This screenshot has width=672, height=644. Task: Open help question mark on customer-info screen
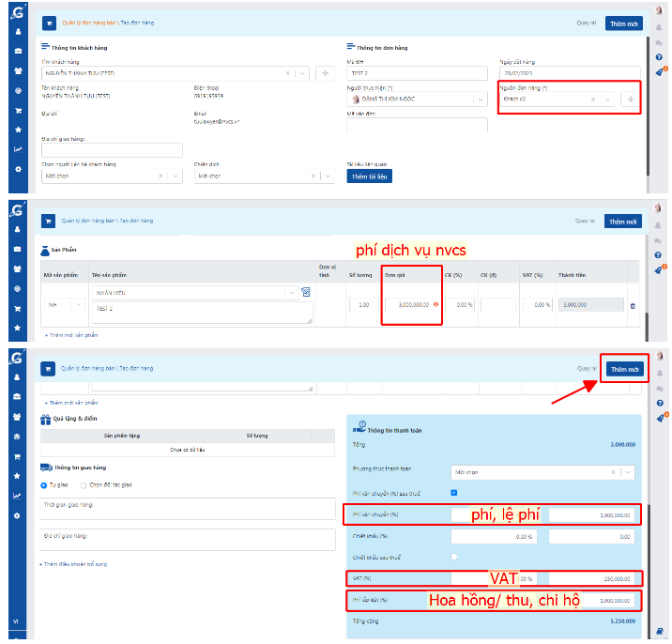pos(659,57)
